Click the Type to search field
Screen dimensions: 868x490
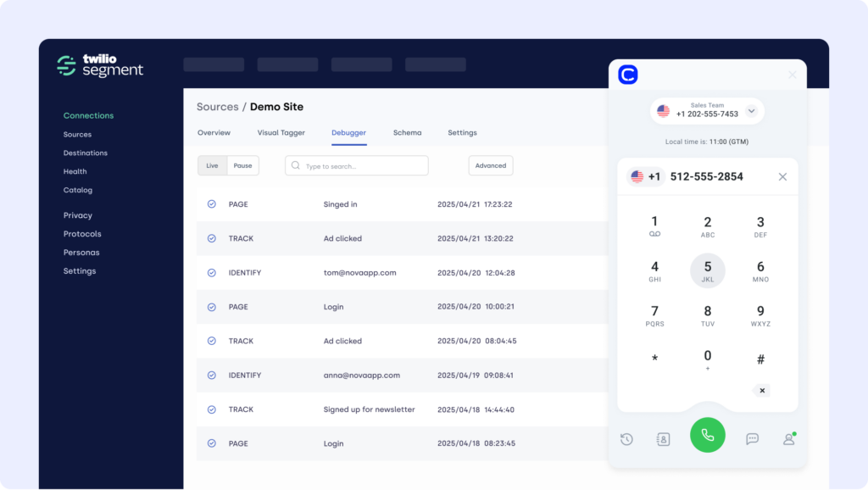click(357, 166)
